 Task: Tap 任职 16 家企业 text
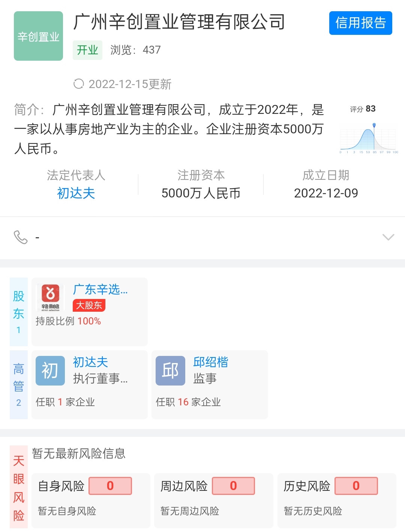click(188, 402)
